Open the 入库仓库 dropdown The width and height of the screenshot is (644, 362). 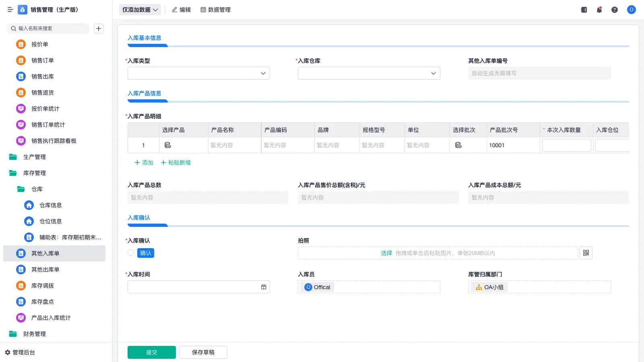click(x=369, y=73)
